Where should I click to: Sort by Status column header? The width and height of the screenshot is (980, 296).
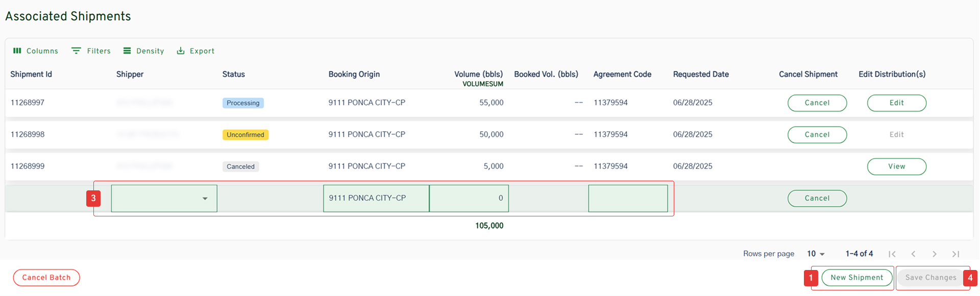(x=234, y=75)
